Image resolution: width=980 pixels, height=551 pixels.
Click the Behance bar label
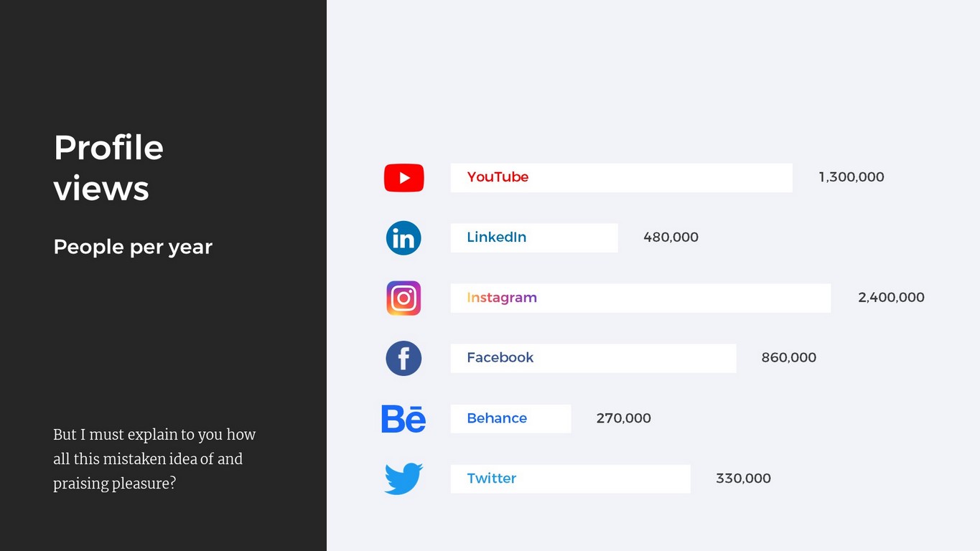click(496, 418)
